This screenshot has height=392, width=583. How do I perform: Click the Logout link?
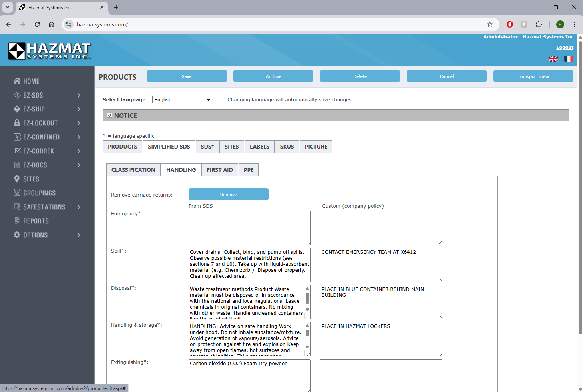pyautogui.click(x=565, y=47)
